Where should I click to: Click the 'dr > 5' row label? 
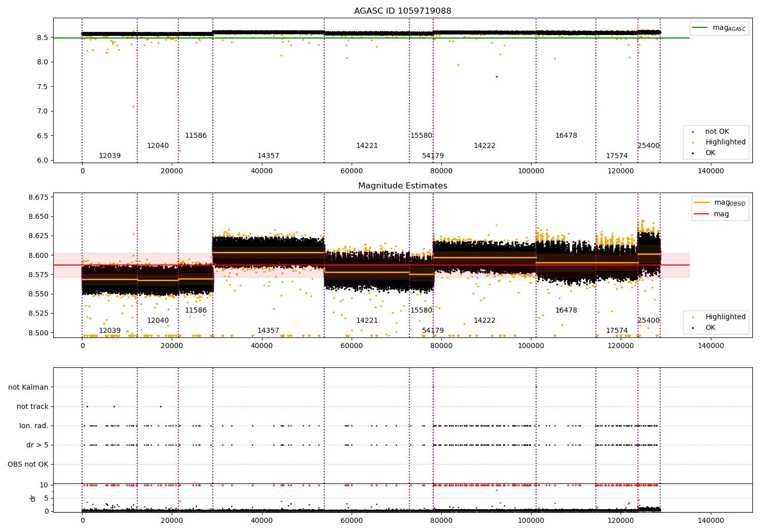click(x=37, y=445)
